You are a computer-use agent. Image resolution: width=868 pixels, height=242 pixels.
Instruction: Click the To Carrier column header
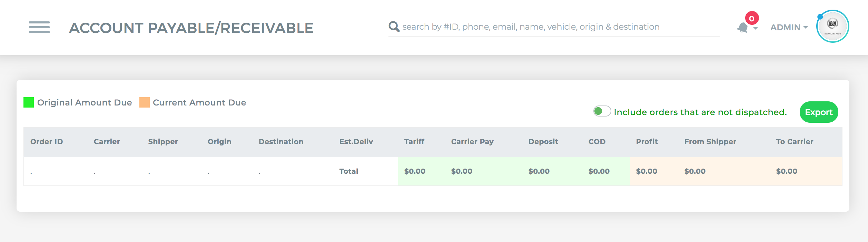point(795,142)
